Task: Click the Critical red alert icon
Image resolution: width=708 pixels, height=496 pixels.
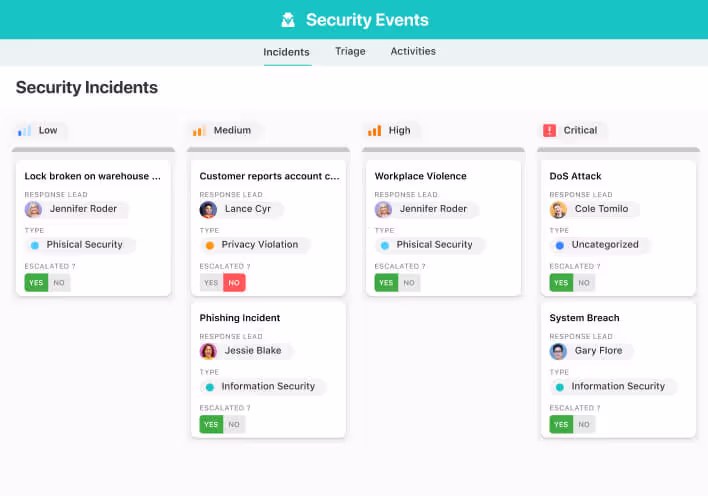Action: pyautogui.click(x=549, y=130)
